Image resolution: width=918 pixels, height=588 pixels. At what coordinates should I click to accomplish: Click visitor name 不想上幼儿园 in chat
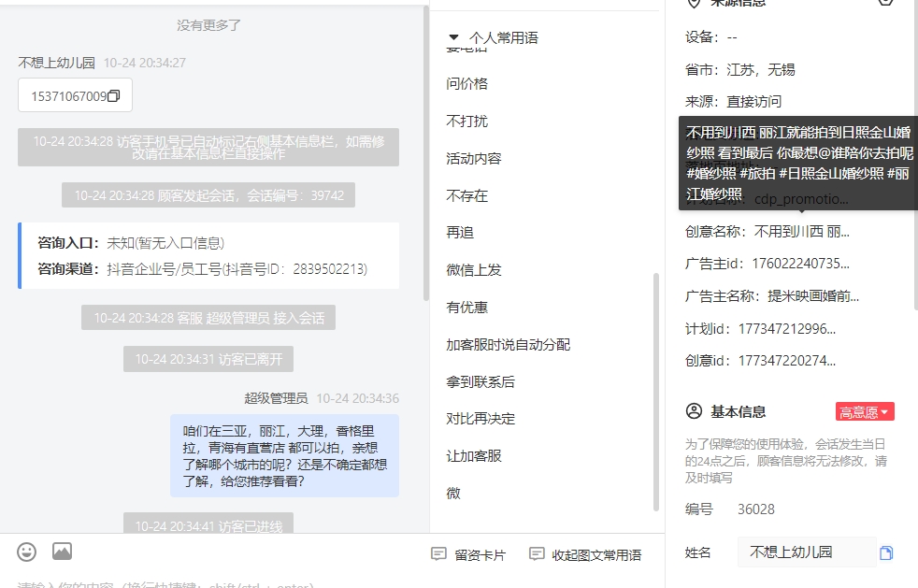[56, 63]
